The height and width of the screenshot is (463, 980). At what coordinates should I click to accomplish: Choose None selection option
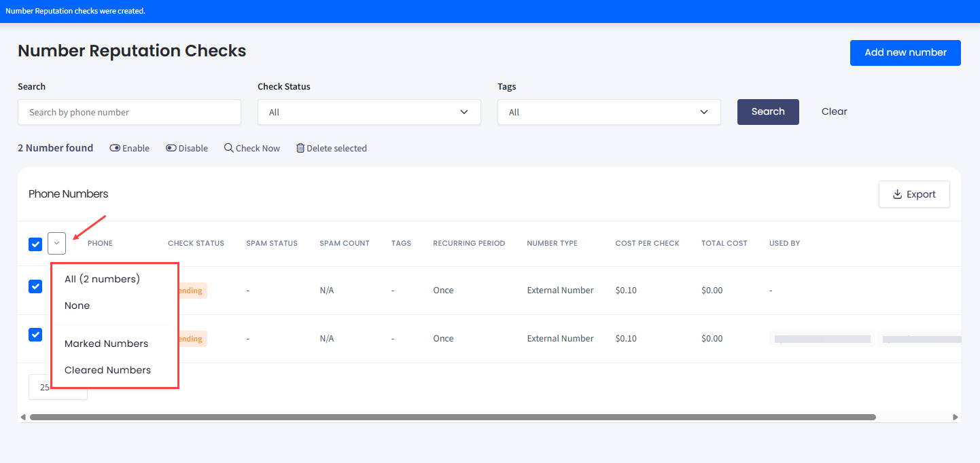click(x=77, y=305)
